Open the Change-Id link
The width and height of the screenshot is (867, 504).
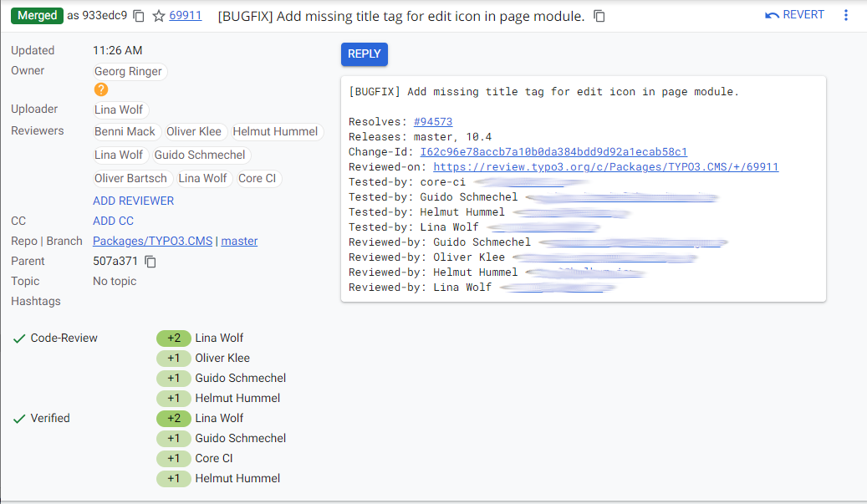[553, 152]
